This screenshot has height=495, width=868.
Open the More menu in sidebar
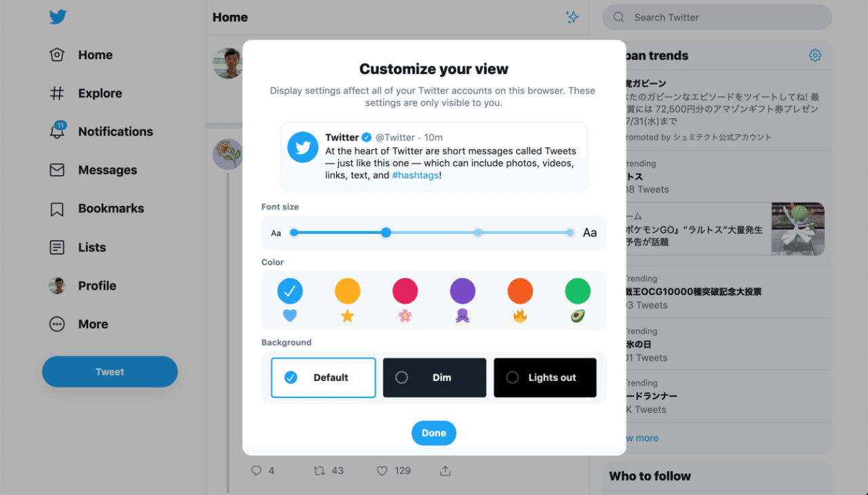pos(79,324)
